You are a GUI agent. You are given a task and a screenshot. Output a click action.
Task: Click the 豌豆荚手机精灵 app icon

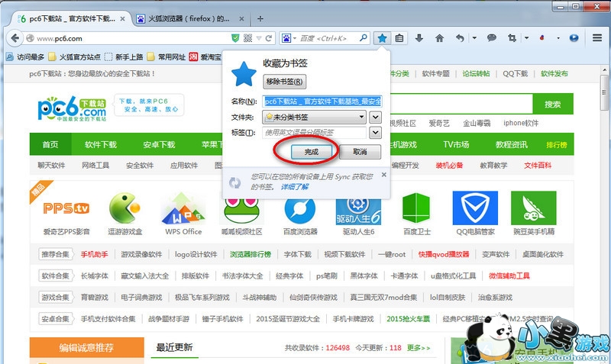533,208
